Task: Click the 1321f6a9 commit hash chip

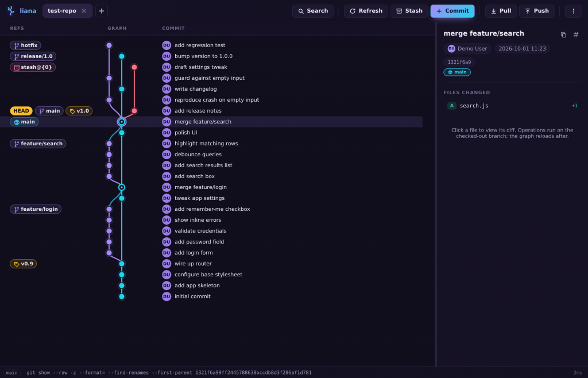Action: [459, 62]
